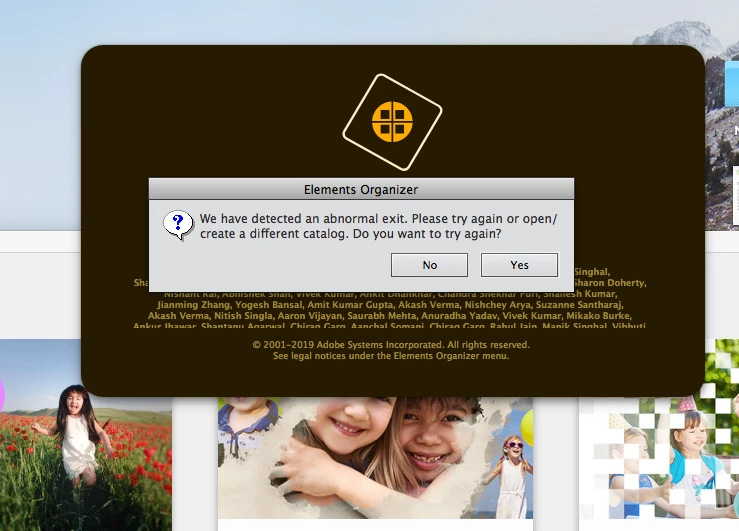
Task: Click the Elements Organizer logo on splash
Action: click(x=392, y=122)
